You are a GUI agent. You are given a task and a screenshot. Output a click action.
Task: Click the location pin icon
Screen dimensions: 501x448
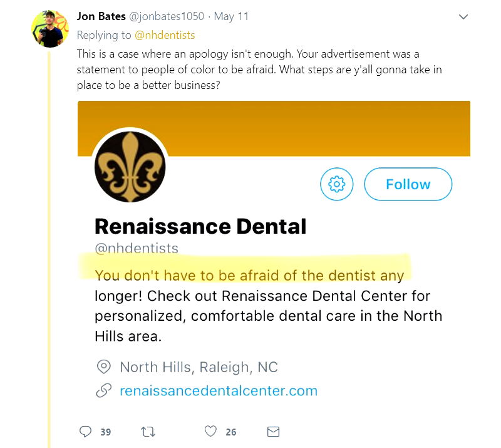click(103, 367)
